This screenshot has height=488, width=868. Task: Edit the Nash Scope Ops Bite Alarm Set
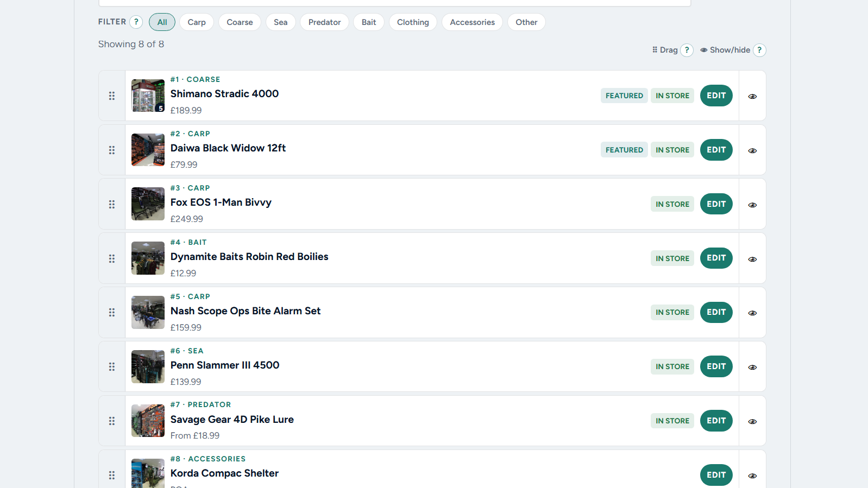(x=716, y=312)
